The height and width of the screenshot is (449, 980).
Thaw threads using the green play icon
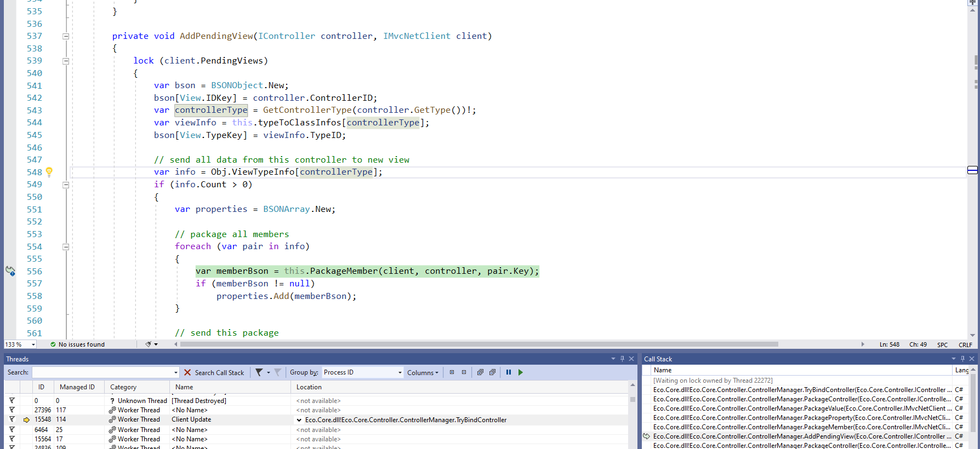(521, 372)
